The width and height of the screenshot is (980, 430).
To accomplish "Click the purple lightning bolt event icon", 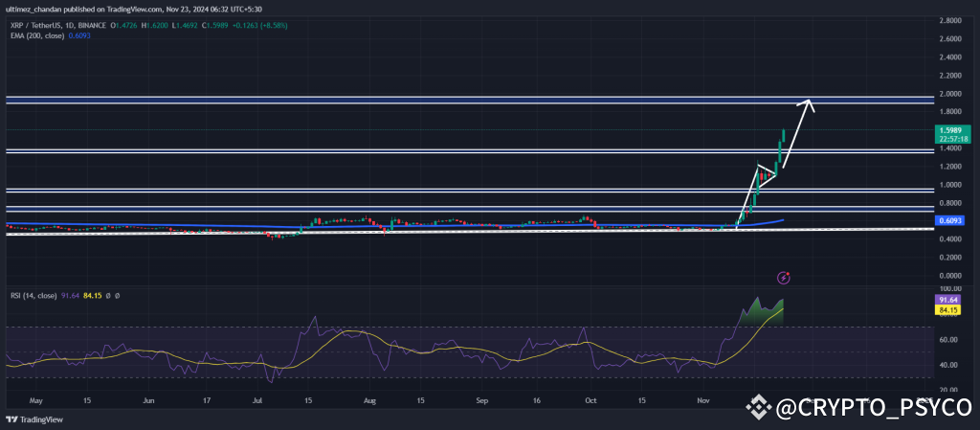I will [x=784, y=278].
